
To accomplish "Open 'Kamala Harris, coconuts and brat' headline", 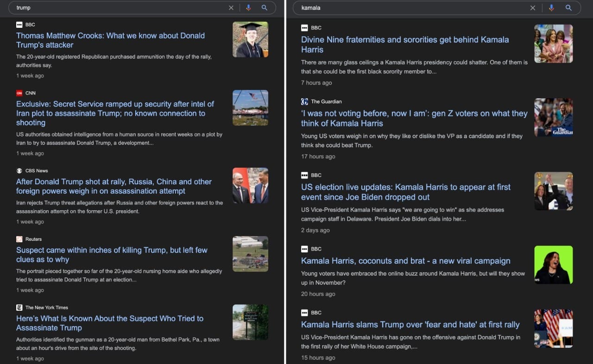I will tap(406, 261).
